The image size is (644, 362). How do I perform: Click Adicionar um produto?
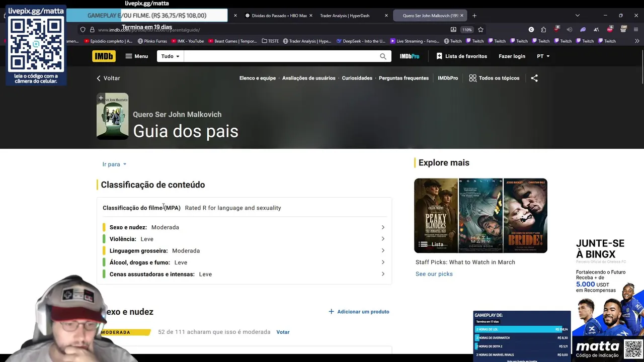[x=359, y=312]
